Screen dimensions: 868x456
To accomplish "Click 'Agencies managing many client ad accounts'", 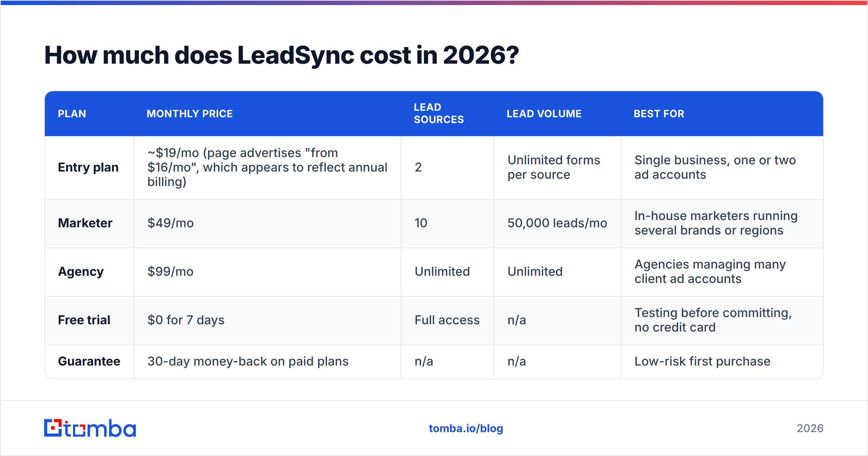I will (x=710, y=271).
